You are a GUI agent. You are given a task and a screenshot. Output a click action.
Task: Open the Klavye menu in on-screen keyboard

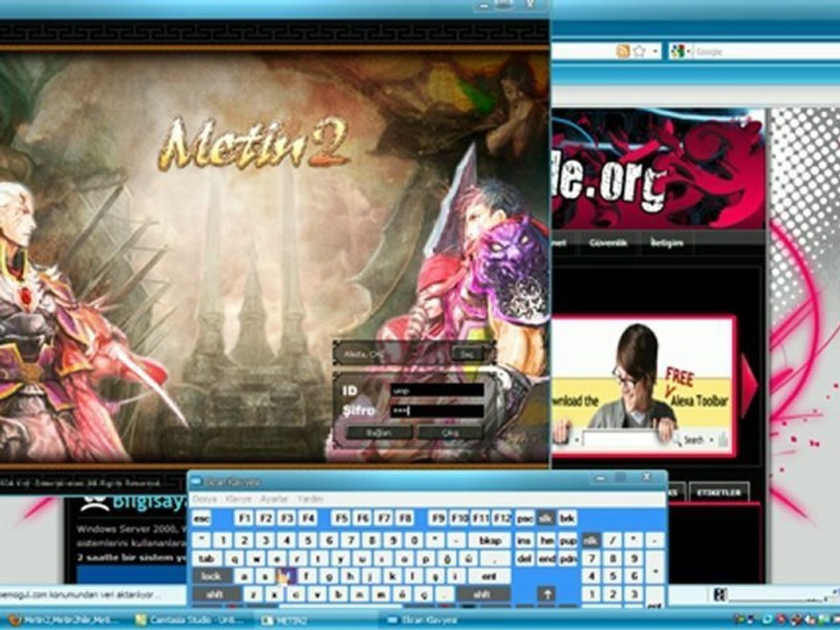point(238,499)
